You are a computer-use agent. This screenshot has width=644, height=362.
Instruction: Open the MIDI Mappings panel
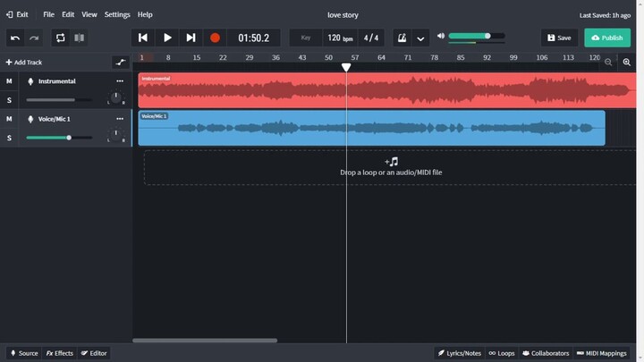point(602,353)
